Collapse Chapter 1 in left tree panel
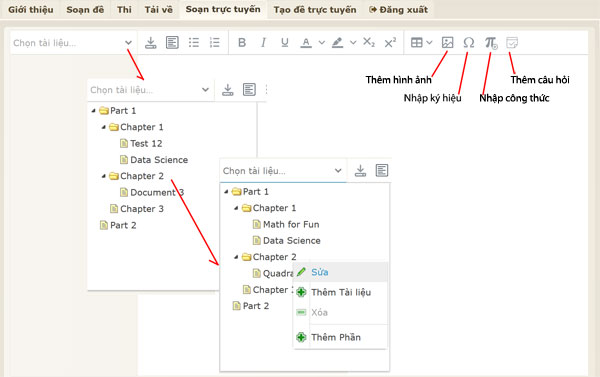This screenshot has width=600, height=377. click(x=103, y=127)
